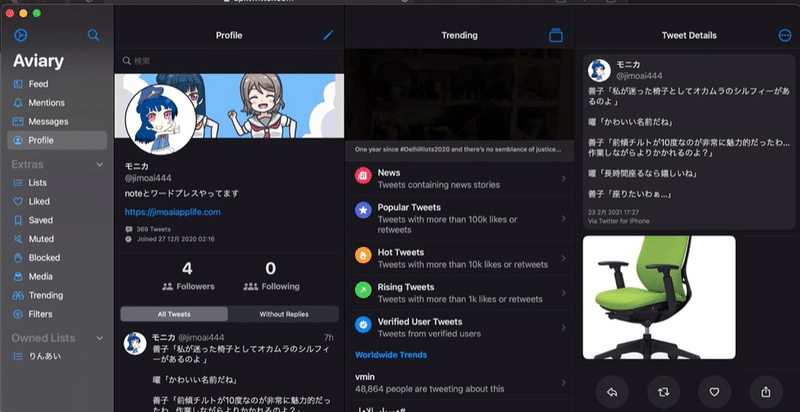Open search via sidebar magnifier icon
The height and width of the screenshot is (412, 800).
click(93, 35)
